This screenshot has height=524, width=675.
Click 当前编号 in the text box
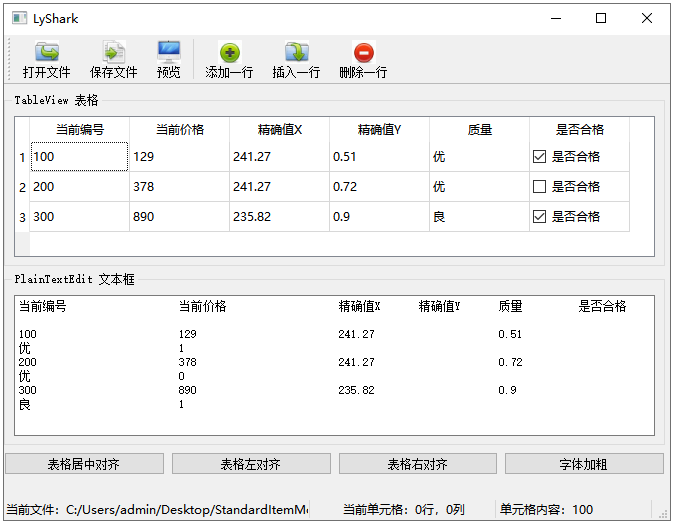coord(43,306)
